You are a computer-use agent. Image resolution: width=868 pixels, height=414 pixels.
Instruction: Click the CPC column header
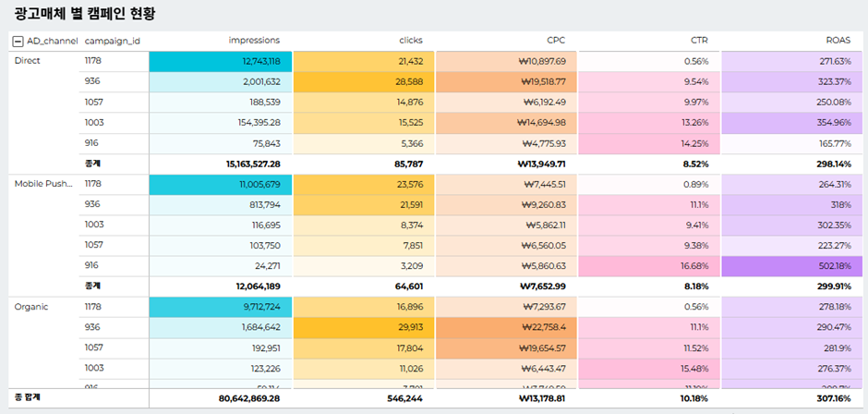556,41
